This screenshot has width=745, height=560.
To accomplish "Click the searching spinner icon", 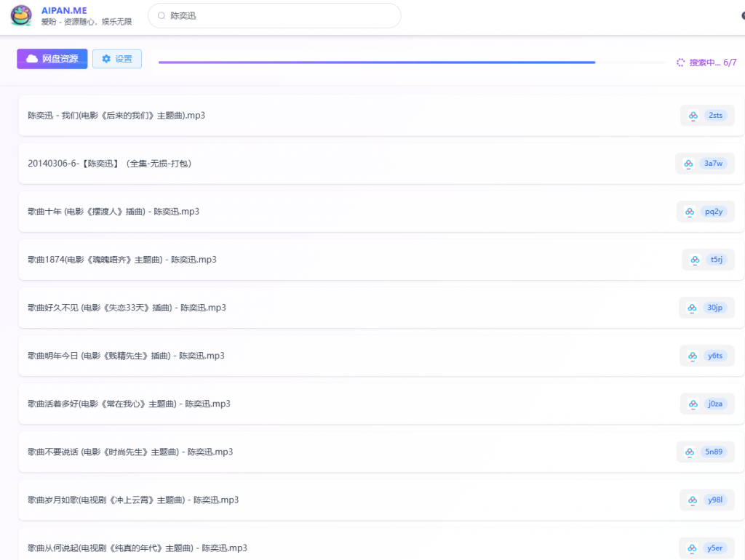I will coord(681,63).
